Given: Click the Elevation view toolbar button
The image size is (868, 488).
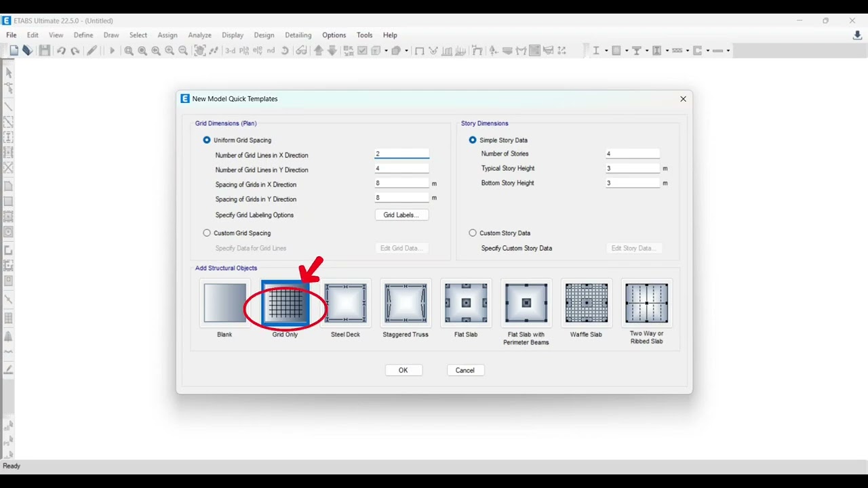Looking at the screenshot, I should coord(258,51).
